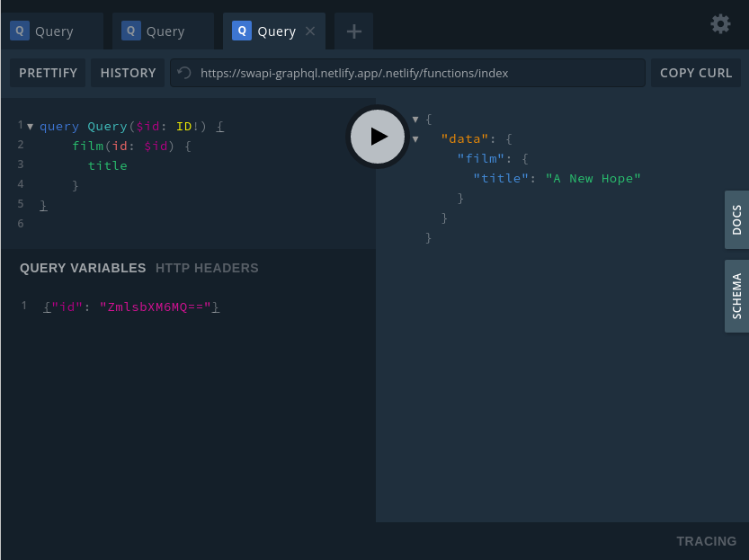The width and height of the screenshot is (749, 560).
Task: Click the Q icon on active tab
Action: pos(241,31)
